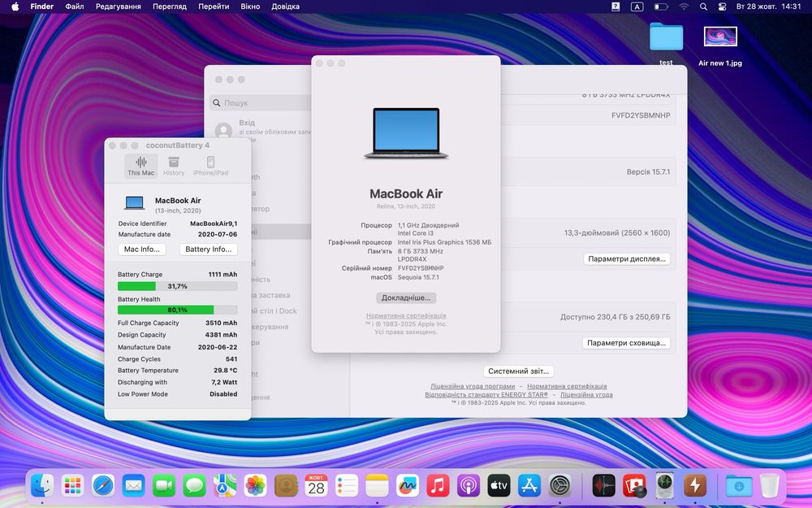Open the Finder menu in menu bar
Image resolution: width=812 pixels, height=508 pixels.
pyautogui.click(x=42, y=7)
